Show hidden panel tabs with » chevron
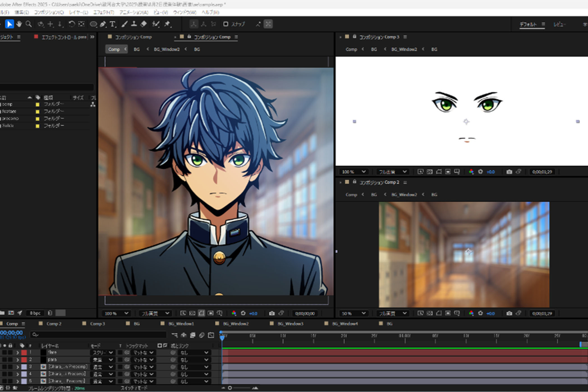588x392 pixels. [x=92, y=37]
